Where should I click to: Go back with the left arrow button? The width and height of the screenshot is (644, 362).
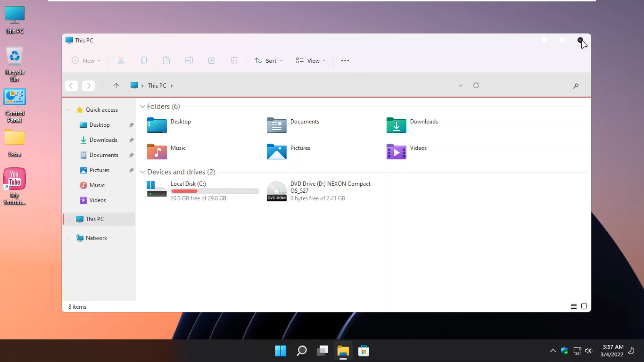71,86
